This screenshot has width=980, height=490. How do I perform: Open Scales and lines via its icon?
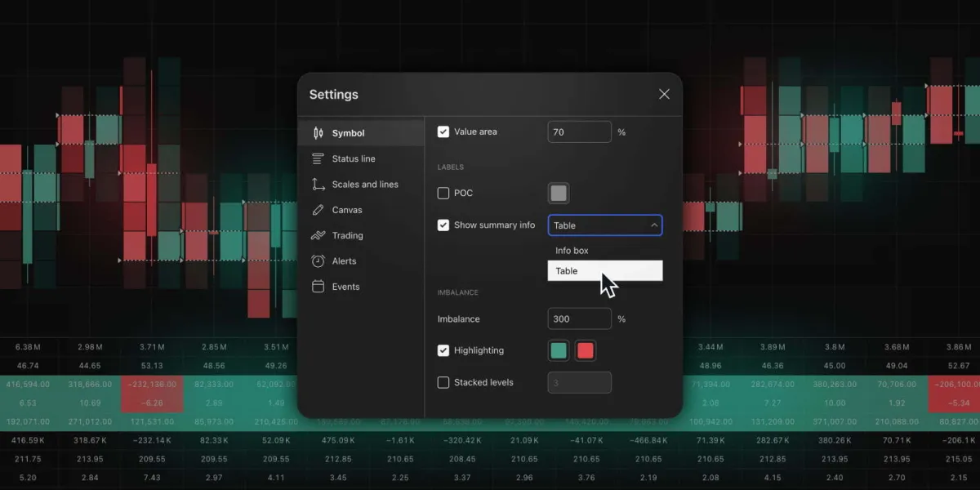pyautogui.click(x=318, y=184)
